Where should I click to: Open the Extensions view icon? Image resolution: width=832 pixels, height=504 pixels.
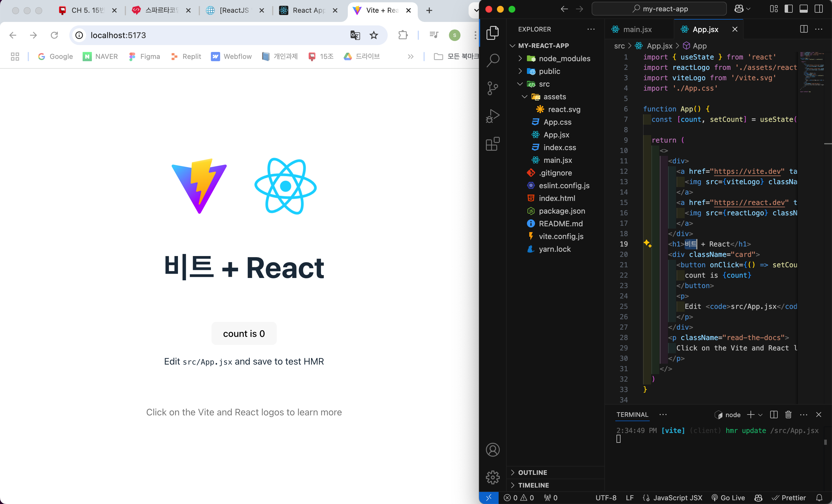(x=493, y=144)
